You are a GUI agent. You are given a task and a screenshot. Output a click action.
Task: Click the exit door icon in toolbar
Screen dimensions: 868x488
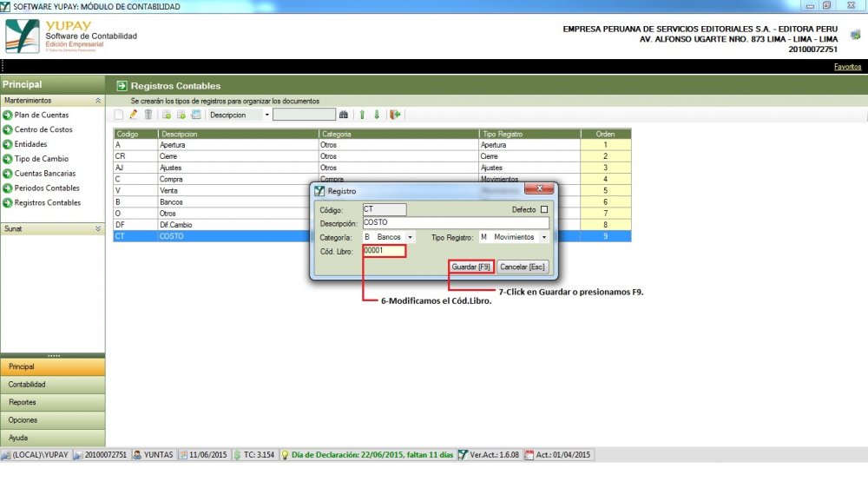395,115
